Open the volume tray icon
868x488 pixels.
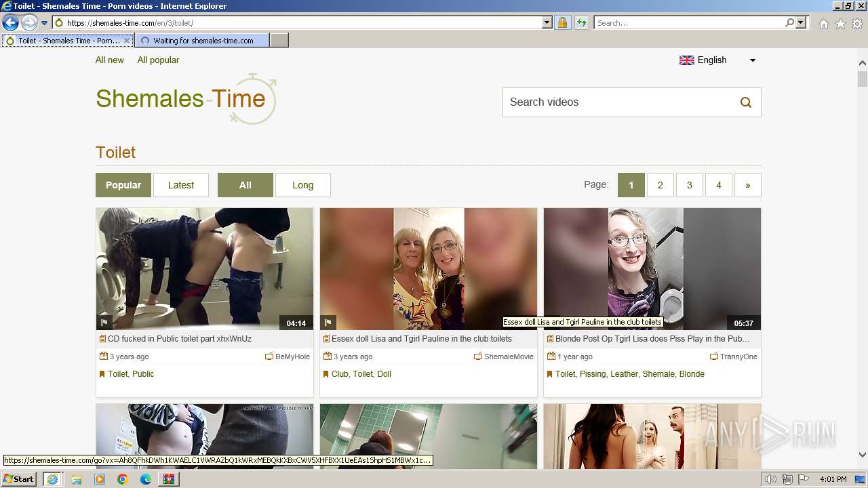[x=770, y=479]
